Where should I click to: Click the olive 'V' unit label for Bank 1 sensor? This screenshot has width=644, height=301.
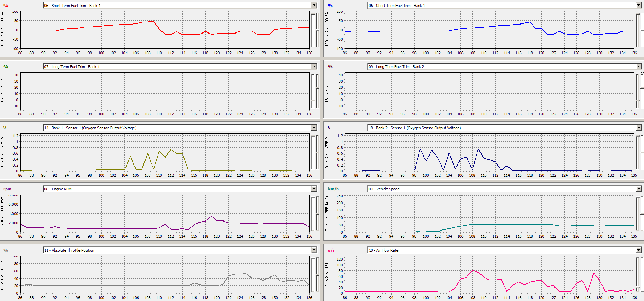pos(4,128)
